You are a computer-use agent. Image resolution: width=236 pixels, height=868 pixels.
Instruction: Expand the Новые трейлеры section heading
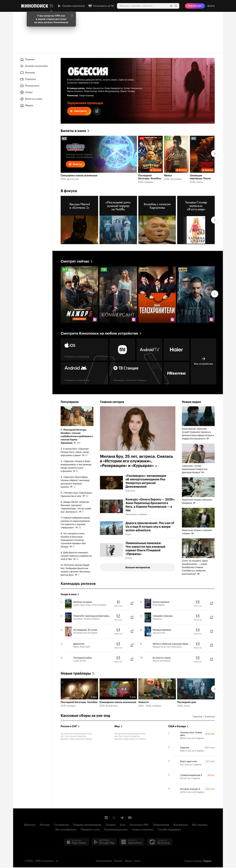(77, 673)
